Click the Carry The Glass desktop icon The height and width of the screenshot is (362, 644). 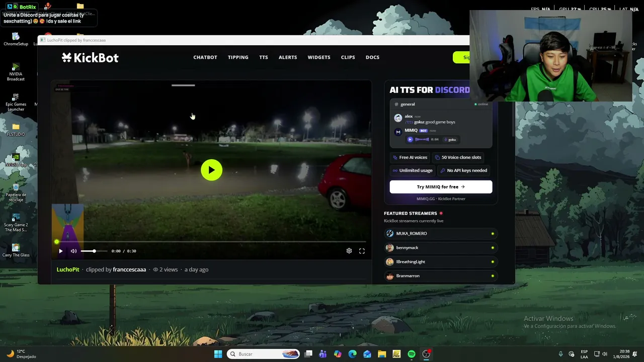(x=16, y=251)
